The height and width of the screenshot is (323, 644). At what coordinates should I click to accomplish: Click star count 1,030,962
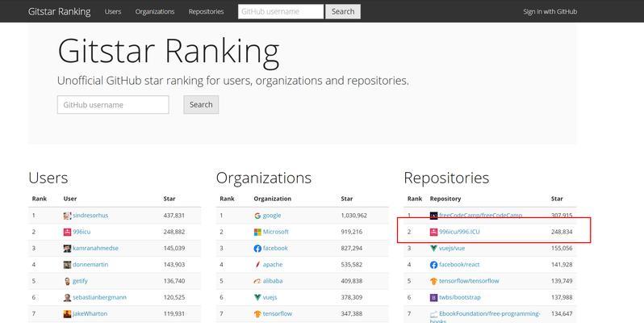(x=354, y=216)
